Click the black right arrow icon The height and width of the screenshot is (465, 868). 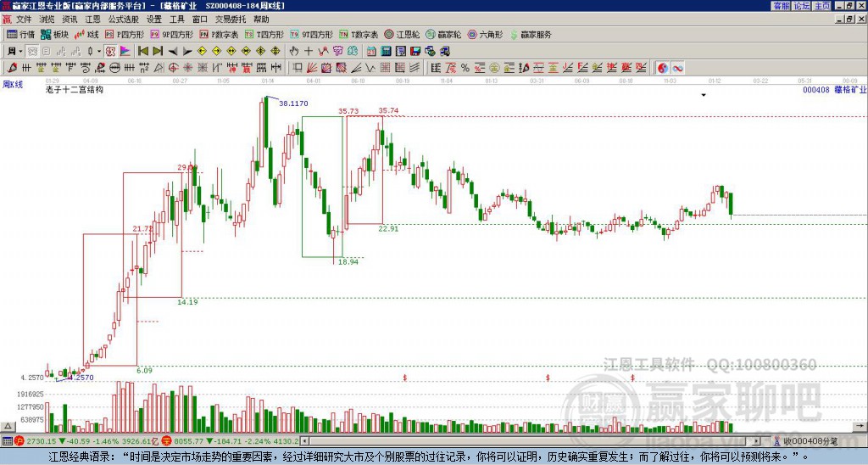tap(187, 52)
